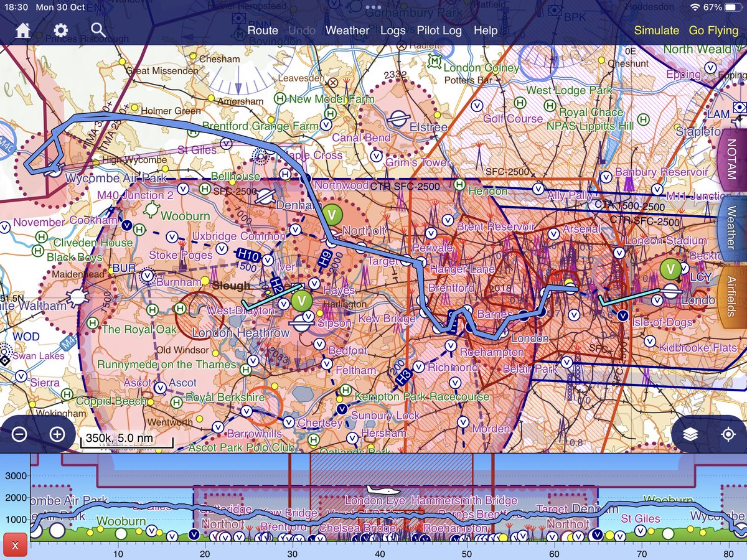The width and height of the screenshot is (747, 560).
Task: Open settings gear icon
Action: pyautogui.click(x=60, y=30)
